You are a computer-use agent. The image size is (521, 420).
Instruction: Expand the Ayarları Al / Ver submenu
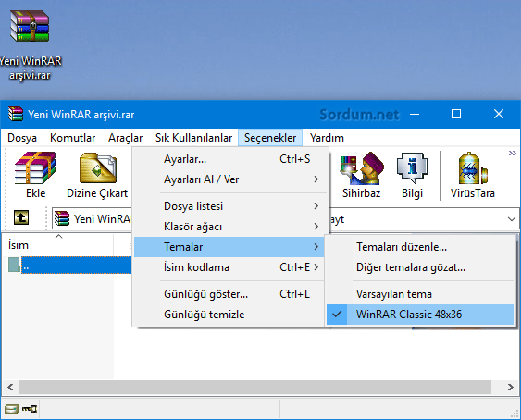[x=229, y=179]
